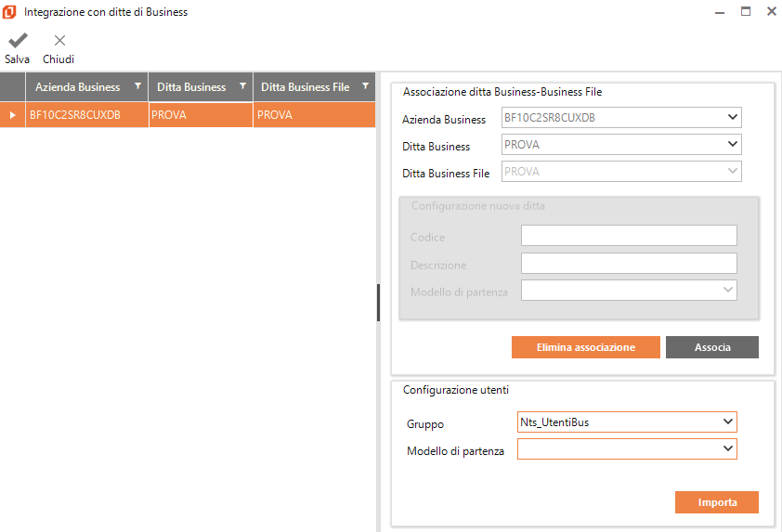Select PROVA cell in Ditta Business File column
This screenshot has width=782, height=532.
pyautogui.click(x=314, y=115)
